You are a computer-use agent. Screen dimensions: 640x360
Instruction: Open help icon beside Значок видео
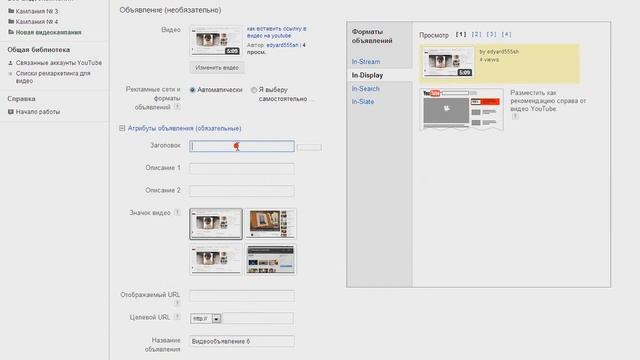[177, 213]
